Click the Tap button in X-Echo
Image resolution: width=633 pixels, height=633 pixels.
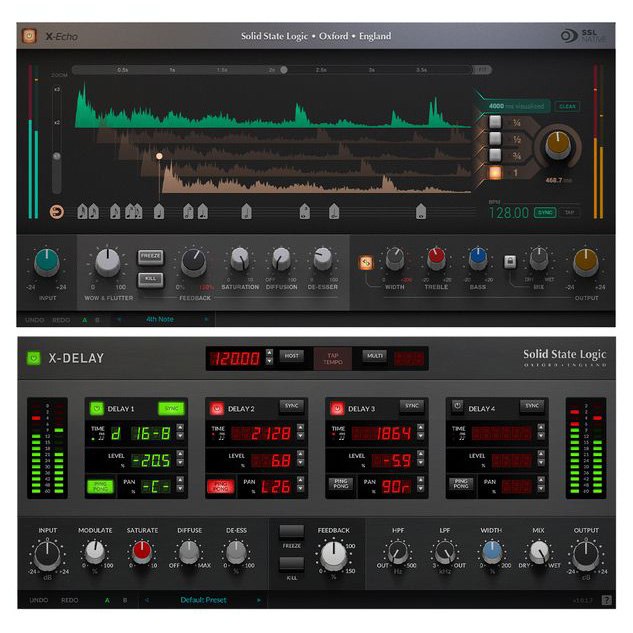tap(569, 212)
